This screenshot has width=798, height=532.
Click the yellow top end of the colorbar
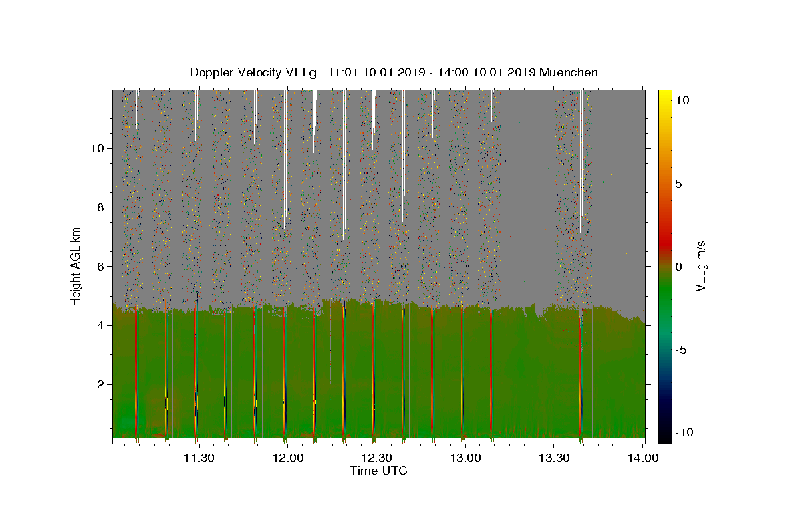click(665, 96)
